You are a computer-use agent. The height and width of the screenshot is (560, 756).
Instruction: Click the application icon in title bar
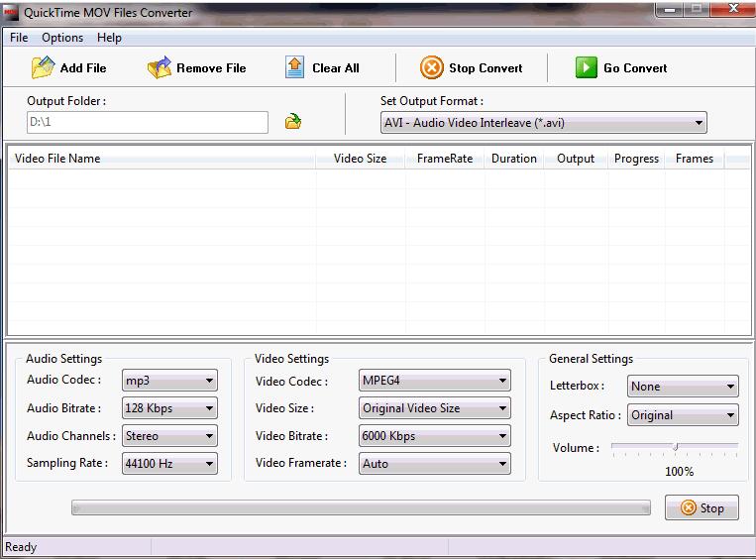(x=12, y=13)
